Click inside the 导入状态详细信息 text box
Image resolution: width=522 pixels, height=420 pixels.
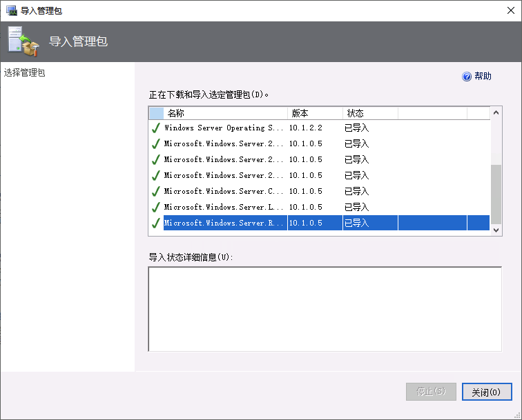(x=325, y=309)
